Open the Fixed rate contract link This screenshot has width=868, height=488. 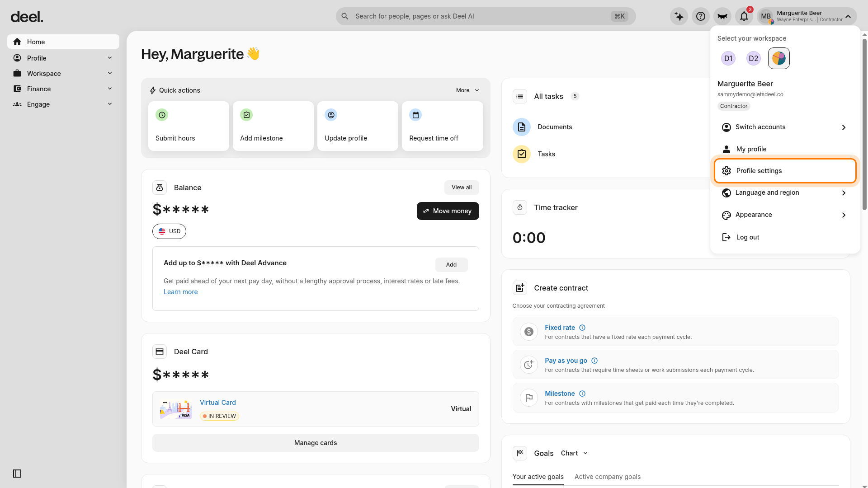click(560, 328)
